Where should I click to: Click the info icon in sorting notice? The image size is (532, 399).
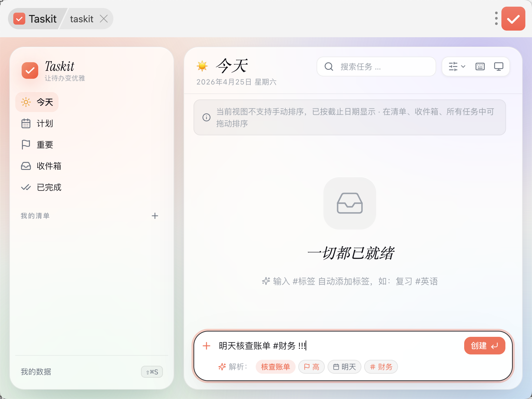206,117
